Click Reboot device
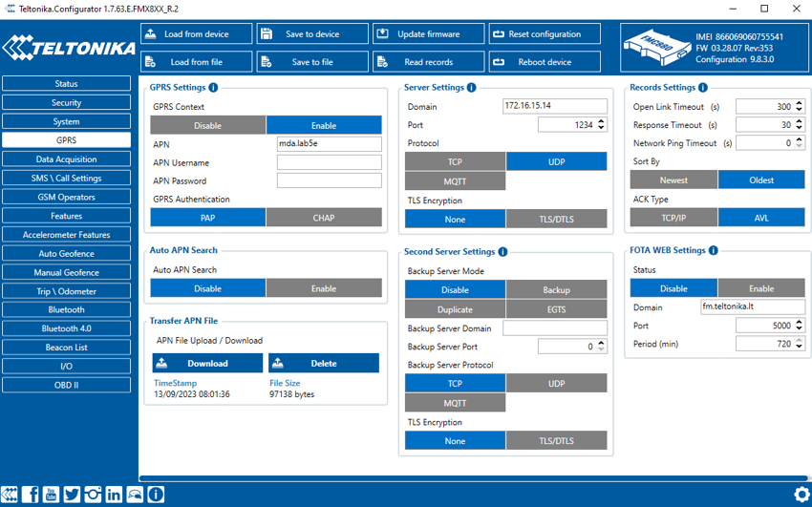812x507 pixels. (x=545, y=61)
